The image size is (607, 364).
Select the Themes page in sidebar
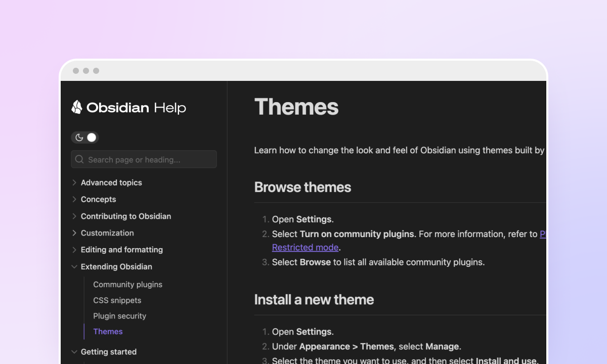tap(108, 332)
